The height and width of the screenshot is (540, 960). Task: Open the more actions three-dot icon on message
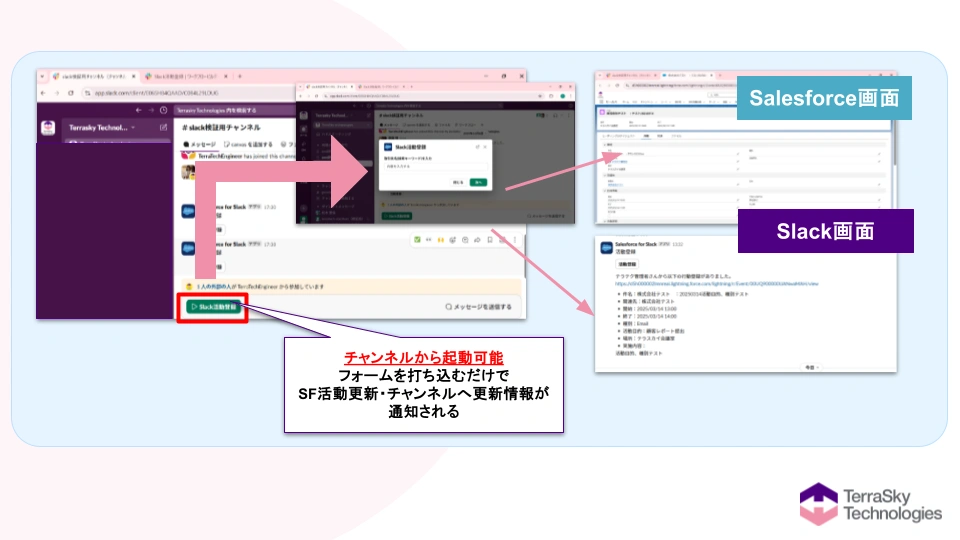click(x=515, y=240)
